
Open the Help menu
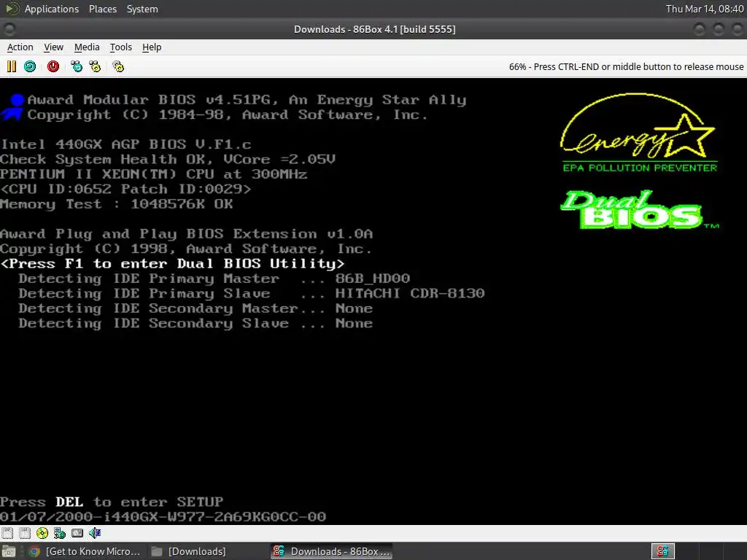(x=152, y=47)
